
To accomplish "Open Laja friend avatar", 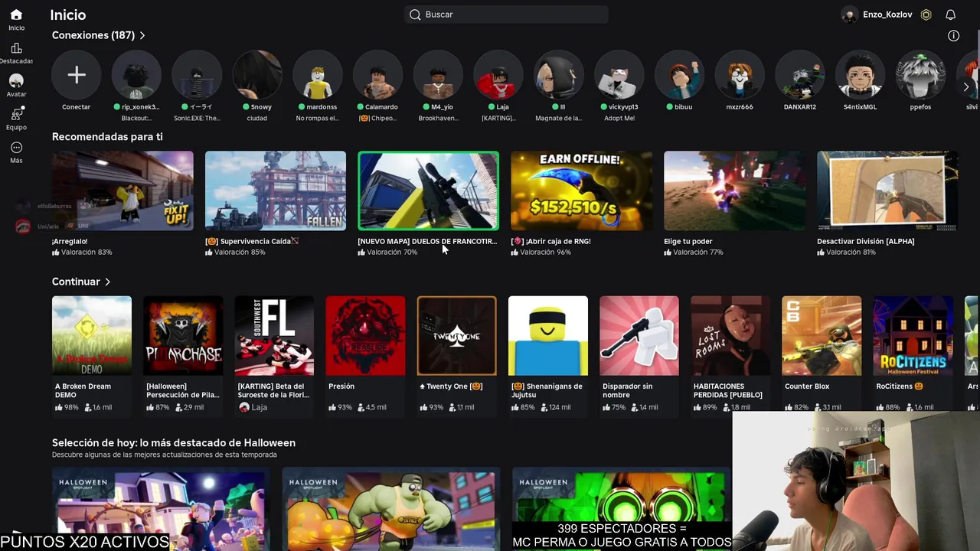I will coord(498,75).
